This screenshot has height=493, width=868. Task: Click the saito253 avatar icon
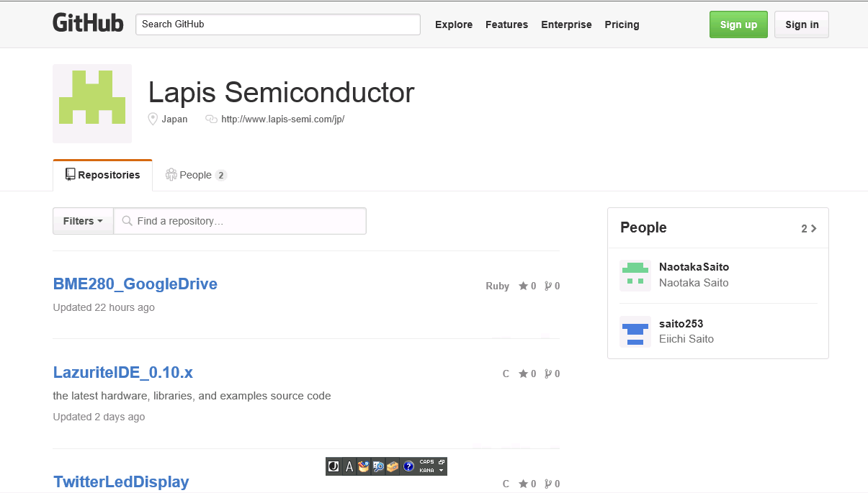click(x=635, y=333)
